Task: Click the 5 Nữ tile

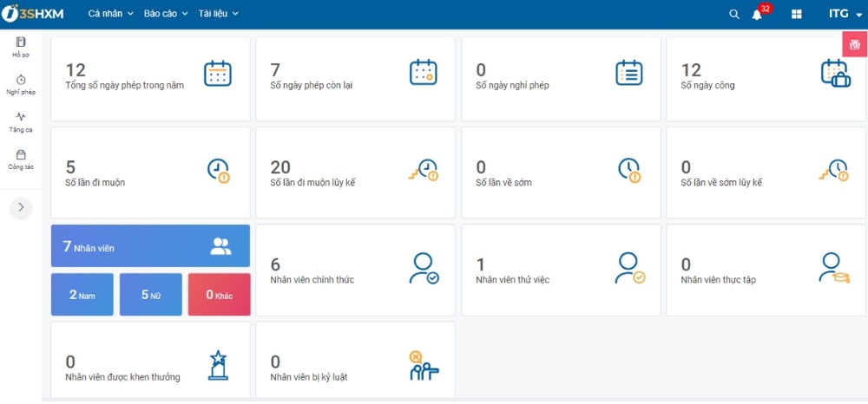Action: [150, 295]
